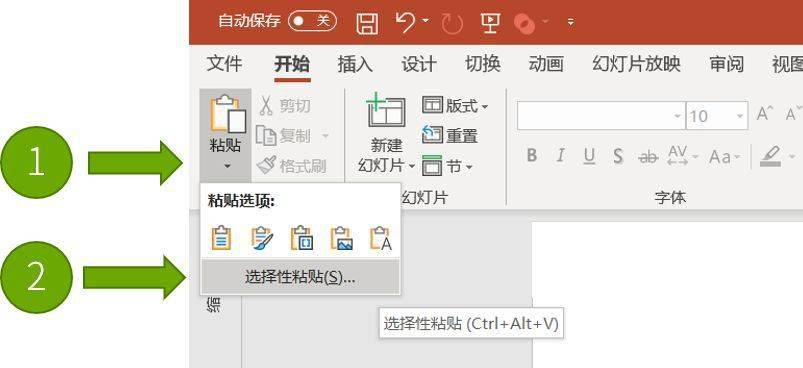This screenshot has height=368, width=803.
Task: Open the 版式 (Layout) dropdown
Action: (x=455, y=106)
